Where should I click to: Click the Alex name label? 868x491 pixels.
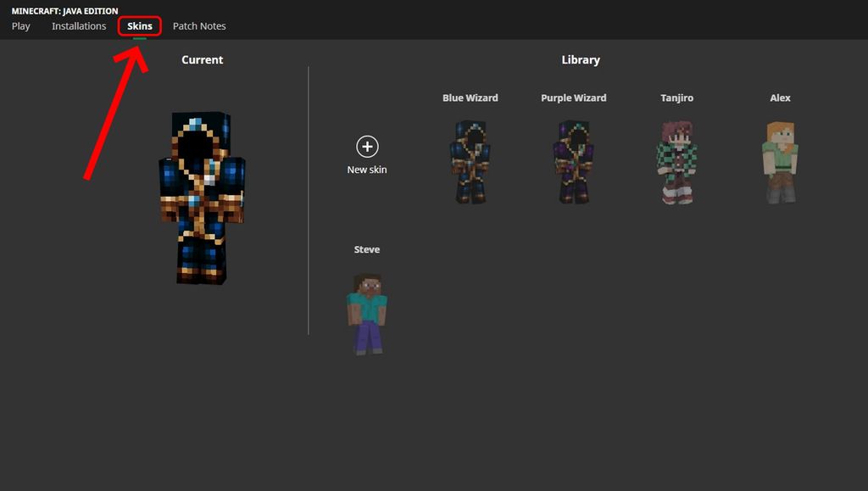coord(779,98)
